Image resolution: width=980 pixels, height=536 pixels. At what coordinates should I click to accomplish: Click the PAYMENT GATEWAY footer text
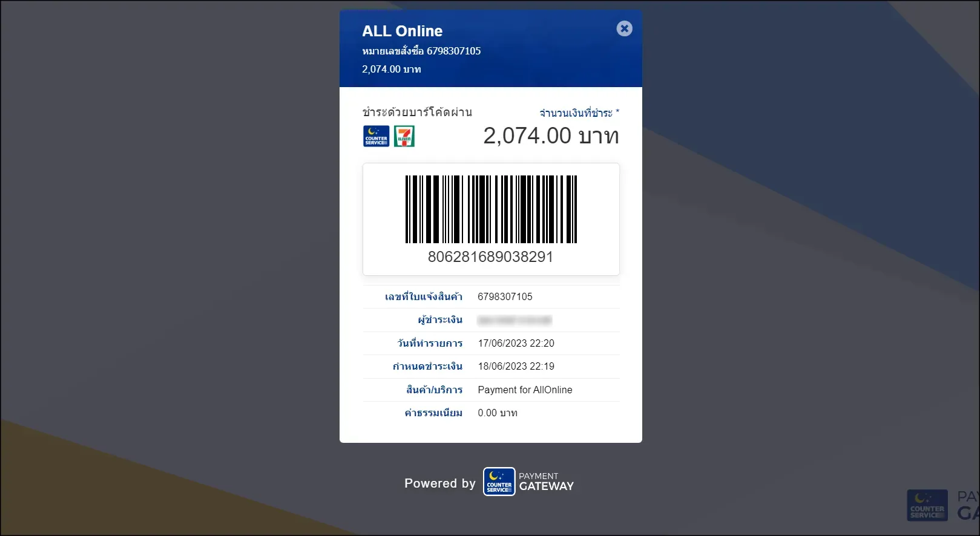click(546, 482)
